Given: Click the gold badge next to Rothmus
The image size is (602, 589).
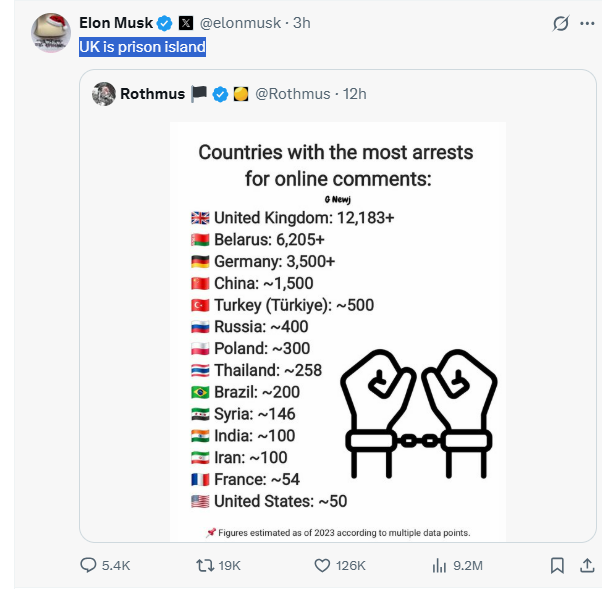Looking at the screenshot, I should coord(241,94).
